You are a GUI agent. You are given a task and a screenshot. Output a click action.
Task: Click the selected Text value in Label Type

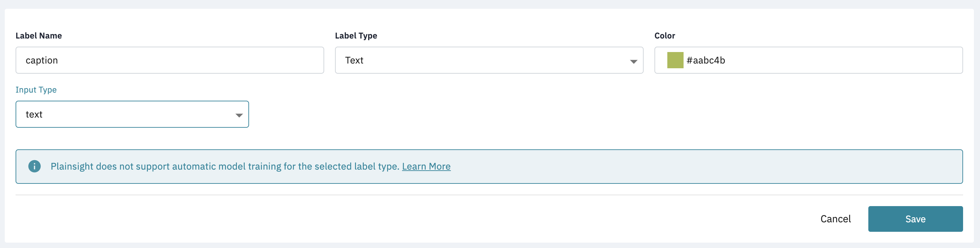point(354,60)
